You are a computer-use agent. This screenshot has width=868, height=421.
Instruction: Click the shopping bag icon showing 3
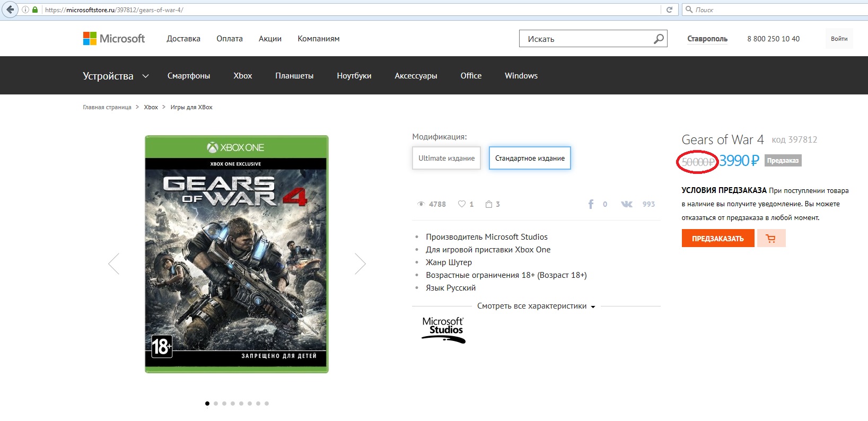(489, 204)
